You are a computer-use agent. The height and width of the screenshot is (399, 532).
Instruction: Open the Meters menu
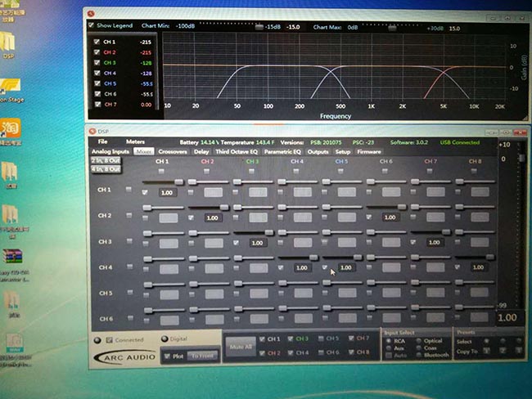coord(135,141)
